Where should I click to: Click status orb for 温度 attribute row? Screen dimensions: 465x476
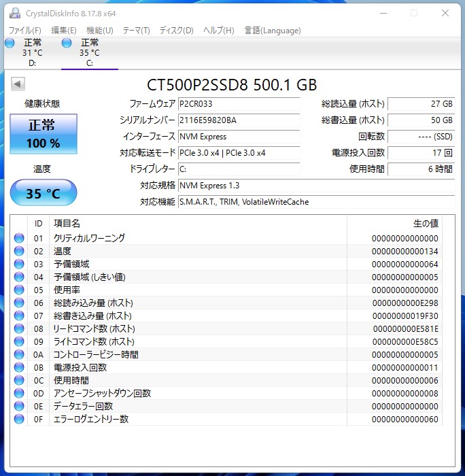[19, 251]
